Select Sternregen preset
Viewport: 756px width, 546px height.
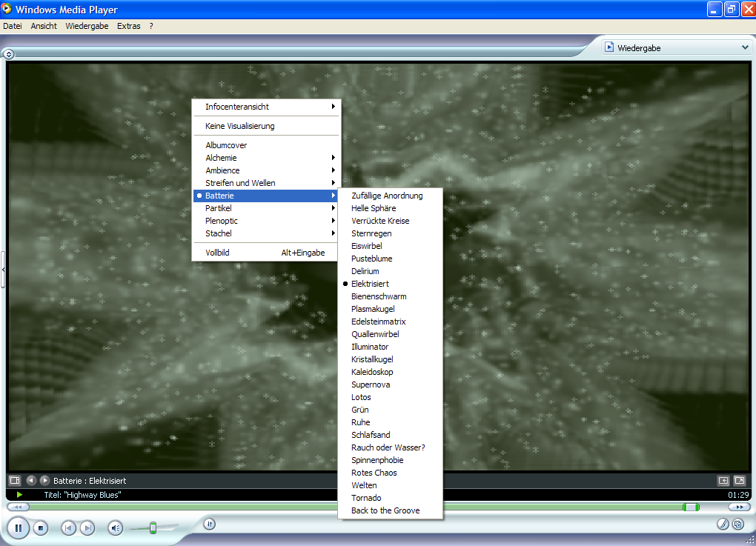pyautogui.click(x=390, y=233)
